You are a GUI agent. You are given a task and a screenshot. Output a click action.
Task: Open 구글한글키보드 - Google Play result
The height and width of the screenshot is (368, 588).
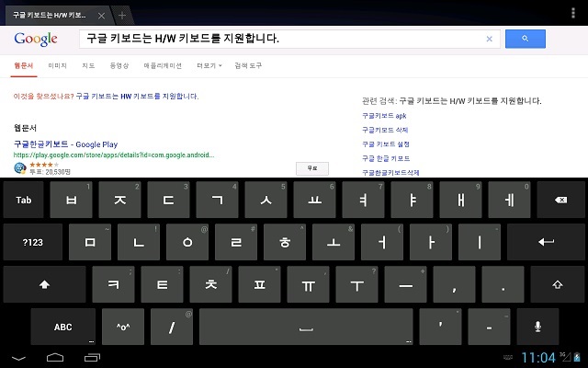[65, 144]
